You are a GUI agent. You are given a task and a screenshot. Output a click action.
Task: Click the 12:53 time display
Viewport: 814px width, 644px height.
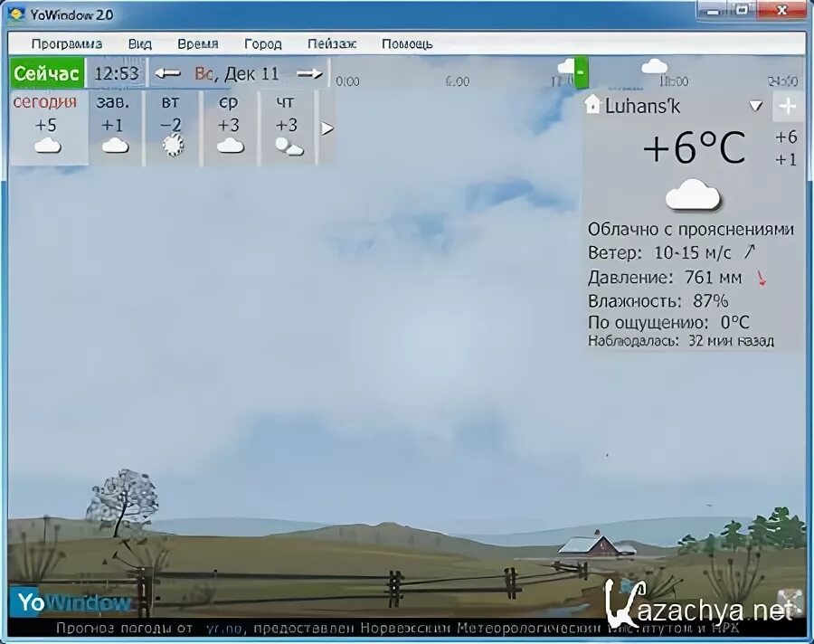click(117, 74)
